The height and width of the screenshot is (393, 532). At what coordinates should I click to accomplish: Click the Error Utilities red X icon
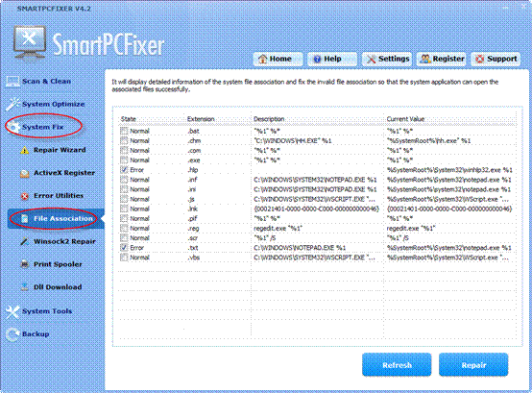pyautogui.click(x=24, y=196)
